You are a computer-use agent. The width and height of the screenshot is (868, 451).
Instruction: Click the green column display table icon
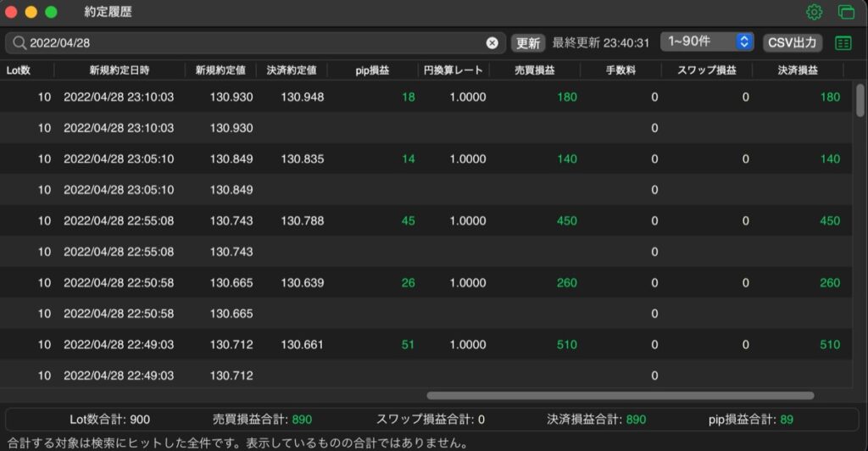[x=843, y=42]
